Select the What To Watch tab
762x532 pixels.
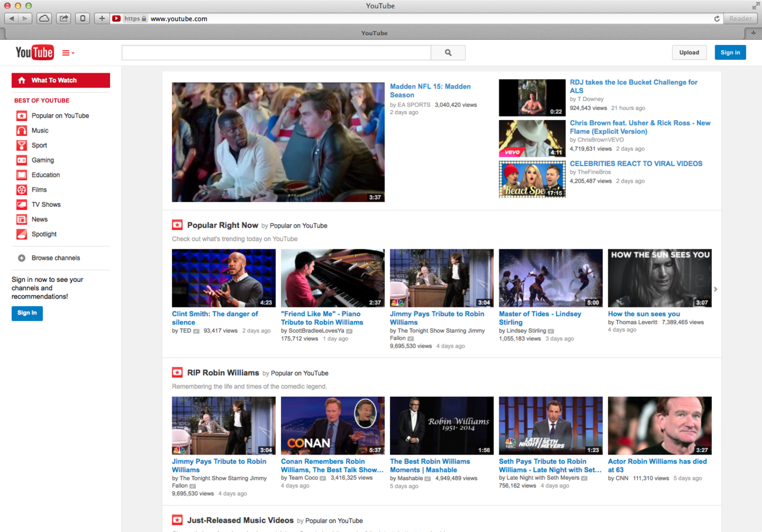click(x=61, y=80)
